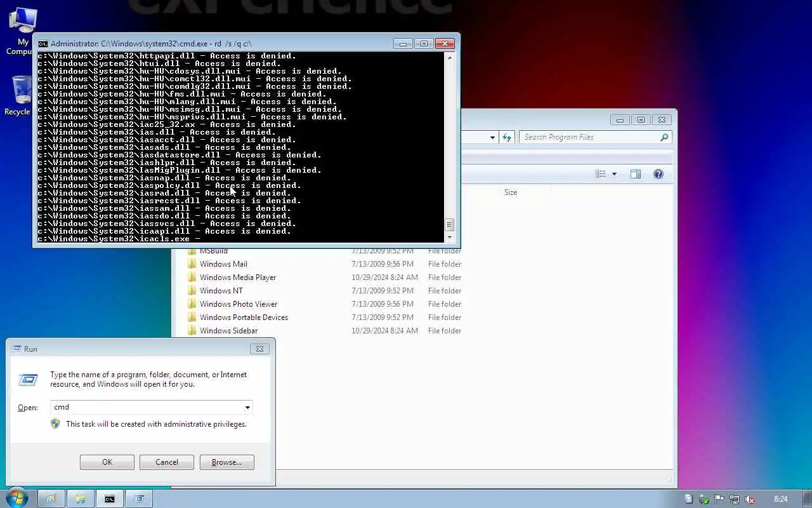Click the tray green checkmark shield icon

[x=704, y=499]
